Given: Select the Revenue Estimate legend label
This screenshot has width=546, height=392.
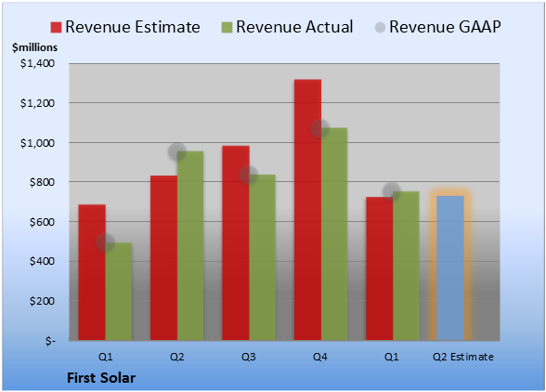Looking at the screenshot, I should pos(133,27).
